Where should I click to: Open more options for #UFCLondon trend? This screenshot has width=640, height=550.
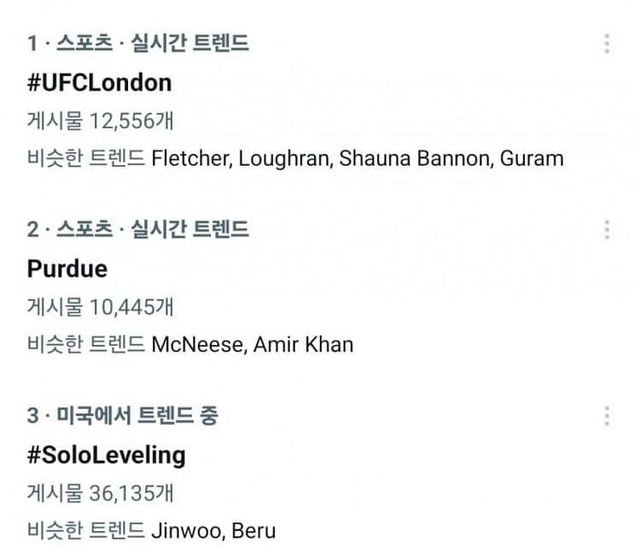(x=607, y=43)
